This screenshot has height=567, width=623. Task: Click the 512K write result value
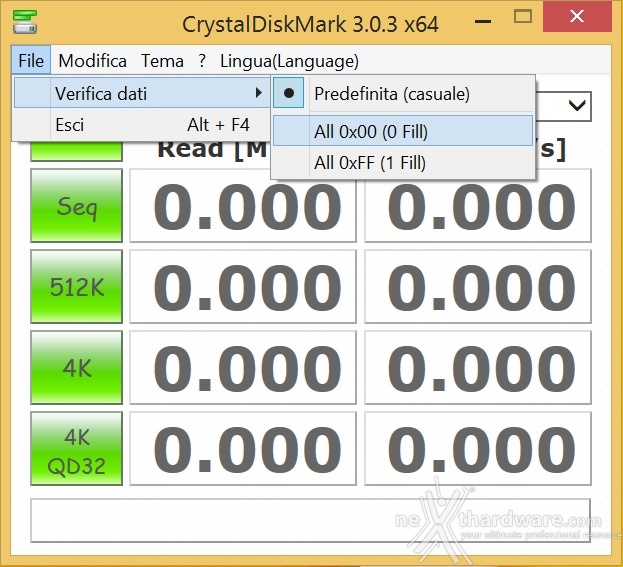point(478,286)
